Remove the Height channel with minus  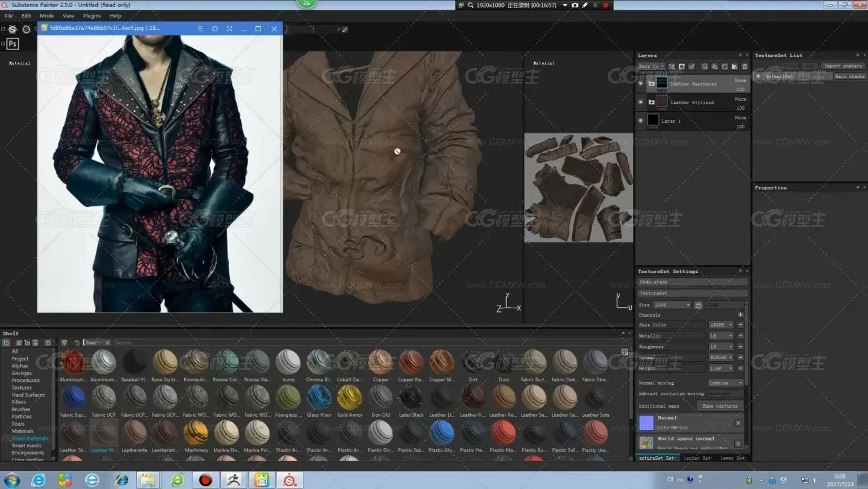(x=740, y=368)
